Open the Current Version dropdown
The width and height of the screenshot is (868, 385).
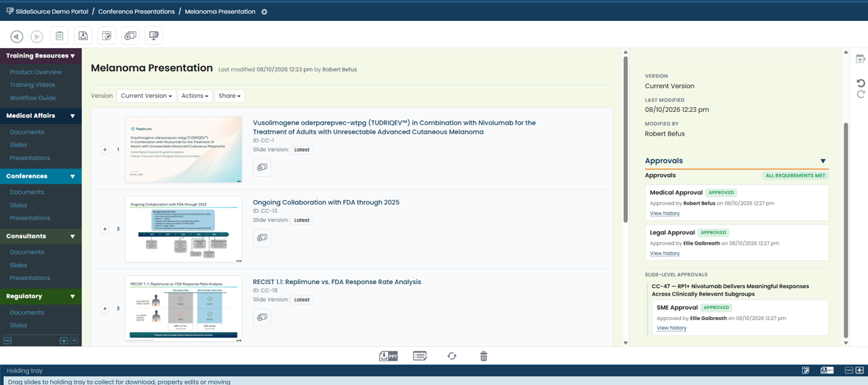point(146,96)
